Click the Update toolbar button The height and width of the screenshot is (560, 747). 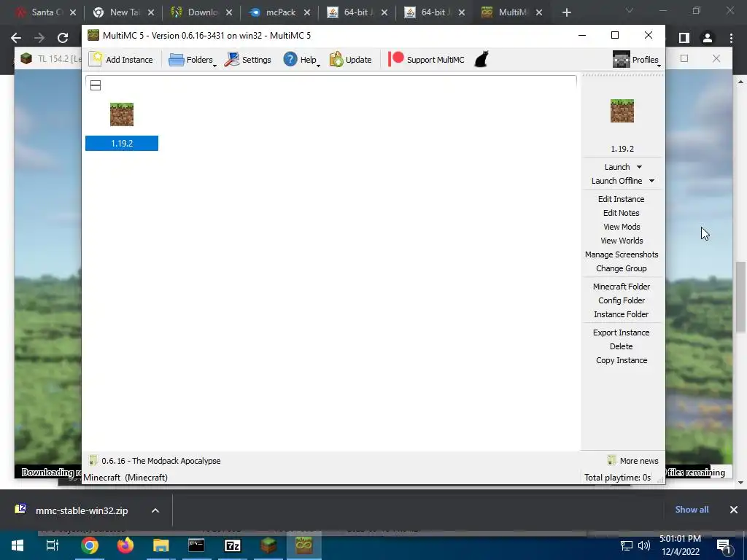click(351, 60)
